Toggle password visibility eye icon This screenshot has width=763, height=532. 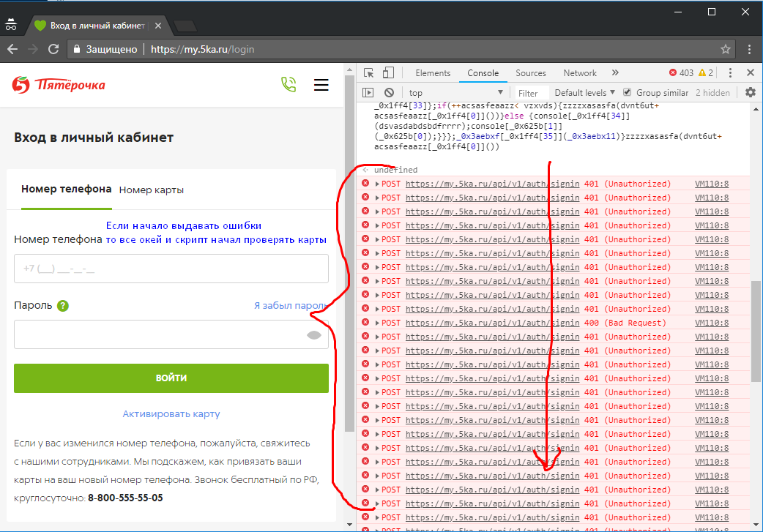pyautogui.click(x=314, y=335)
